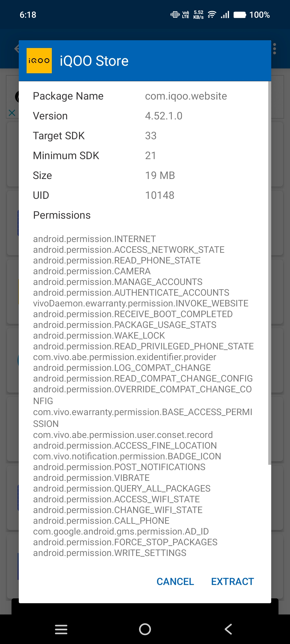Go to the Android home screen
This screenshot has width=290, height=644.
[x=145, y=629]
